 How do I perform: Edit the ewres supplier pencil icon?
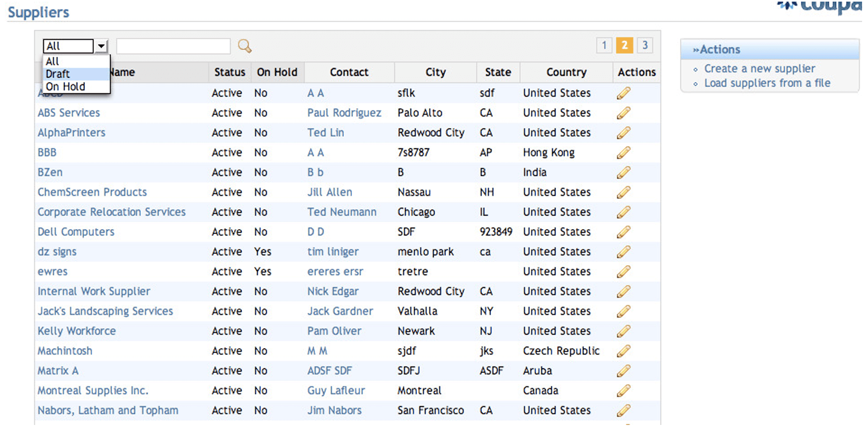click(x=624, y=272)
